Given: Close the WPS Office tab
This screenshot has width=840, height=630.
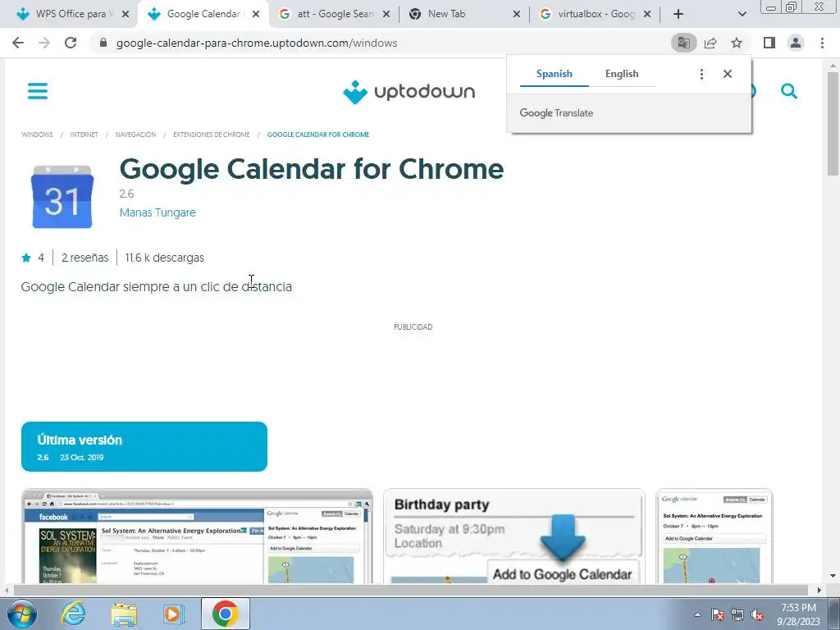Looking at the screenshot, I should point(126,14).
